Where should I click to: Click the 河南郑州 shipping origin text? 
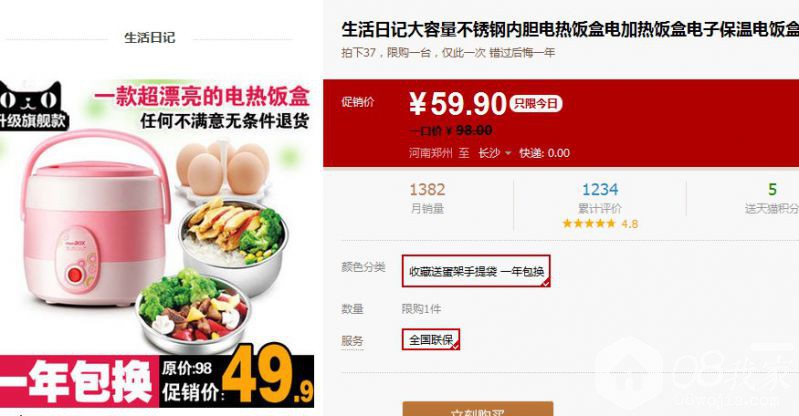(431, 153)
